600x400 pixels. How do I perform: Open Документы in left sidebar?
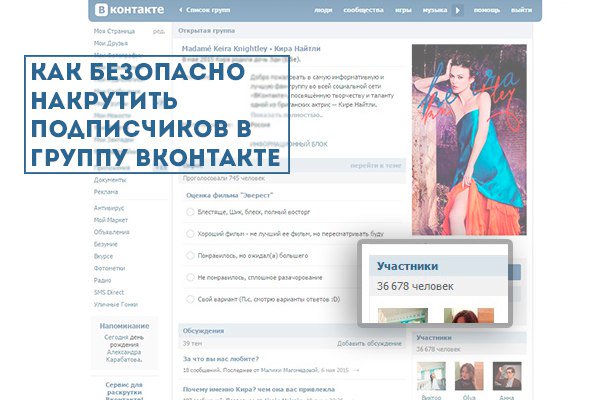point(110,180)
